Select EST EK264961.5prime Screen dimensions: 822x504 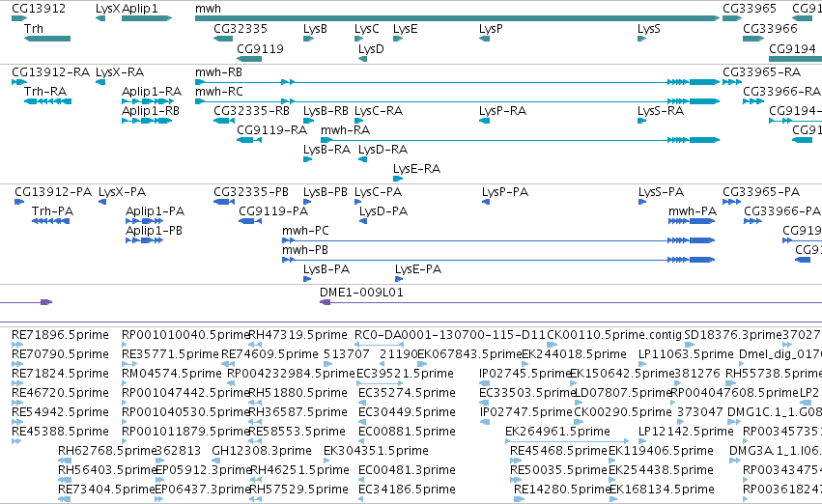[x=567, y=441]
